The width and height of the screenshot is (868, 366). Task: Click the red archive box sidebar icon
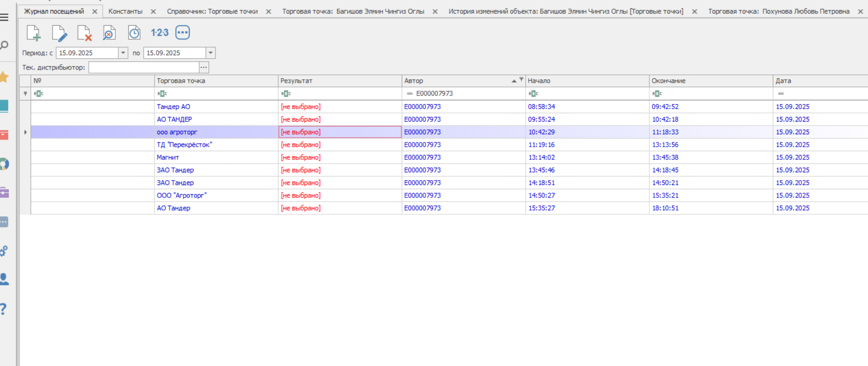[4, 135]
